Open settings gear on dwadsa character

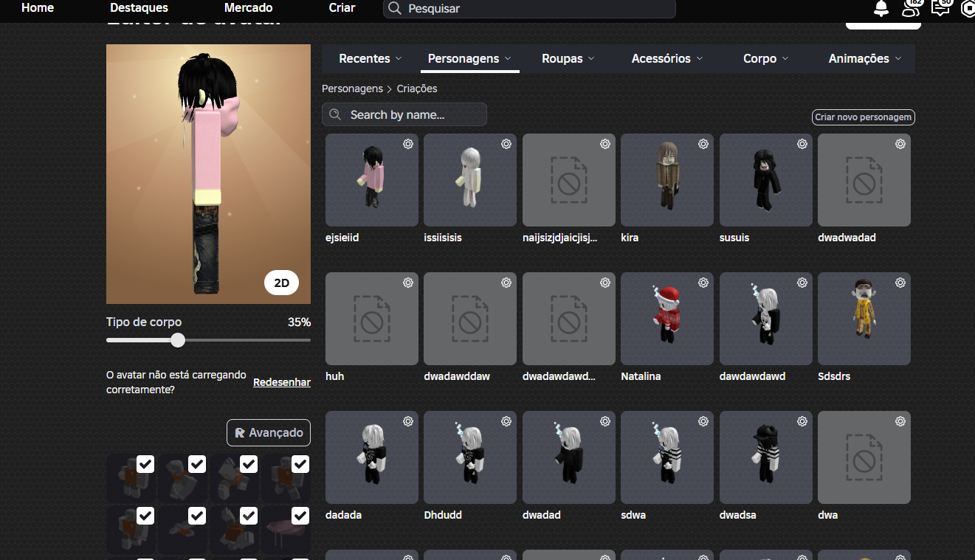(x=802, y=421)
